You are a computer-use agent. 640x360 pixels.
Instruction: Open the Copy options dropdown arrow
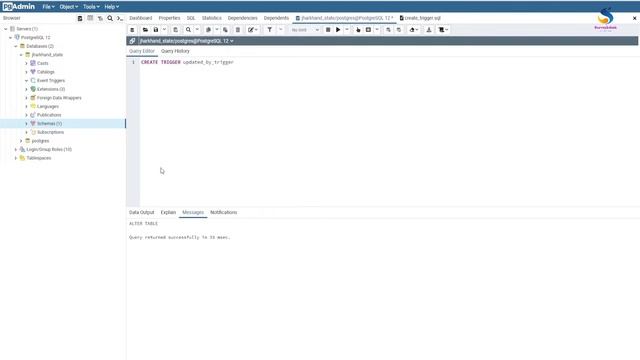(217, 30)
